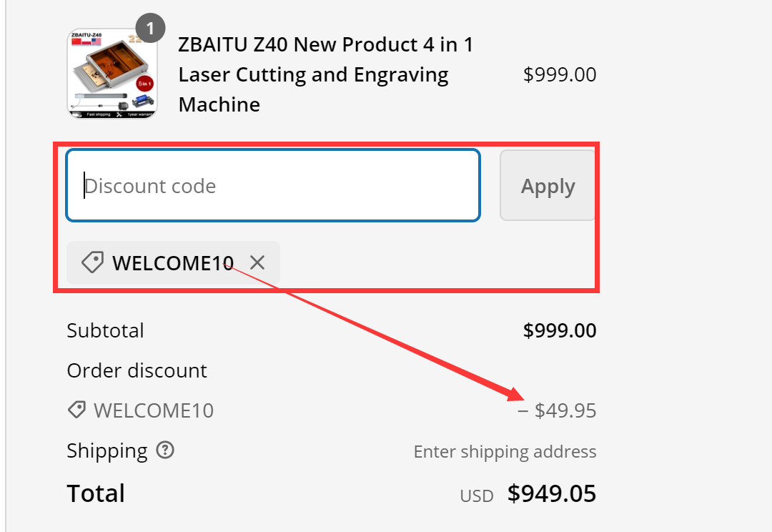This screenshot has width=772, height=532.
Task: Click the USD currency label
Action: 476,495
